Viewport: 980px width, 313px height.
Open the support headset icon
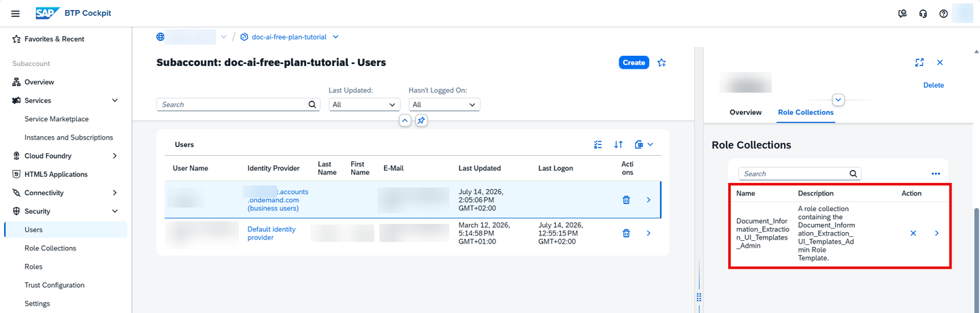(923, 14)
